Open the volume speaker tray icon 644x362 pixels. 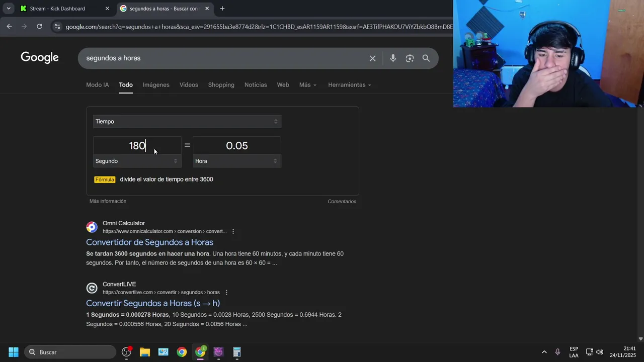click(x=599, y=352)
